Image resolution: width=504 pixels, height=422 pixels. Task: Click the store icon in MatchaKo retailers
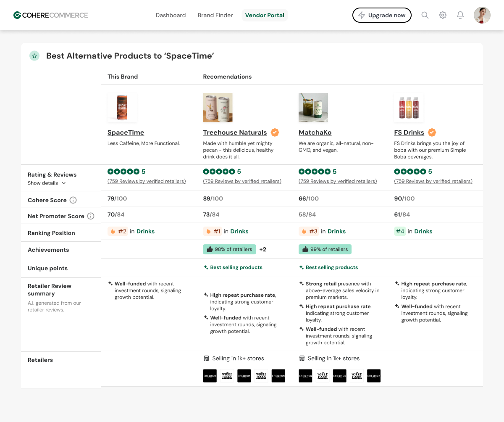(x=302, y=359)
